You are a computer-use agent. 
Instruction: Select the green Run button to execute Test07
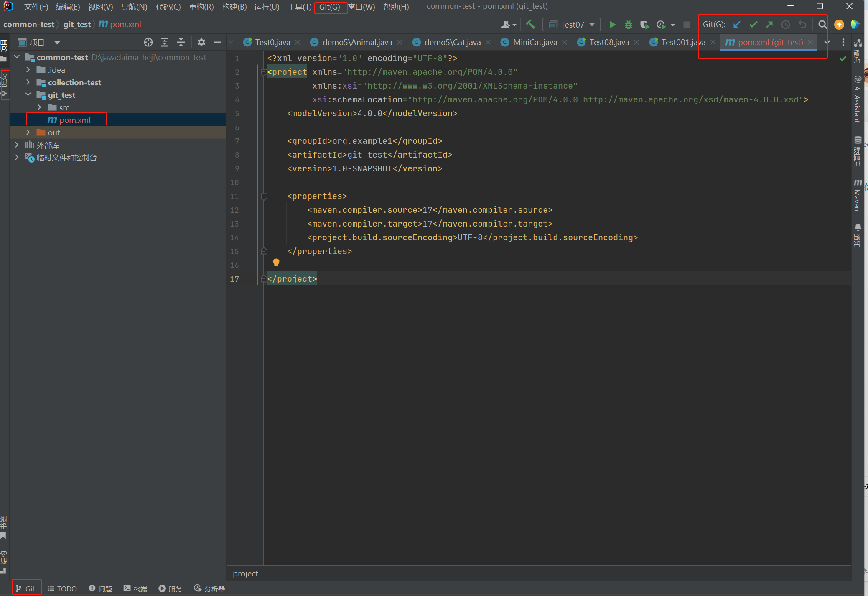[x=612, y=24]
